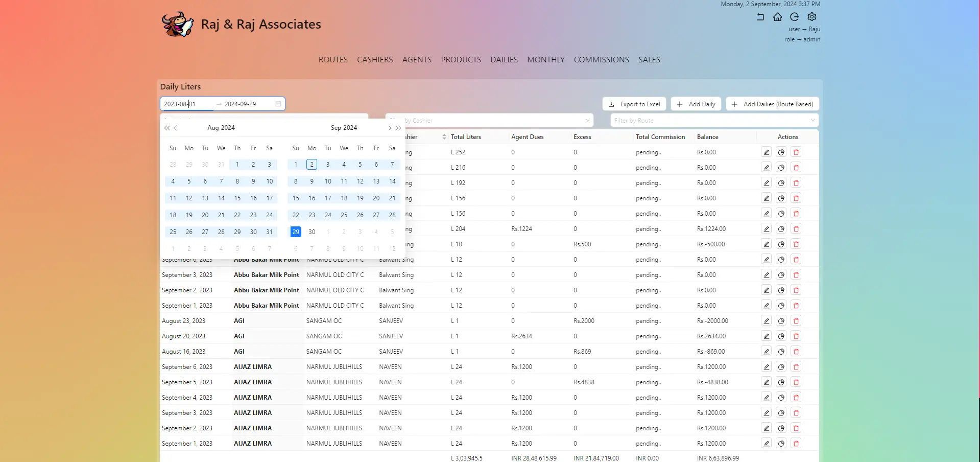Image resolution: width=980 pixels, height=462 pixels.
Task: Open pie chart icon for the September 1, 2023 Abbu Bakar row
Action: [781, 306]
